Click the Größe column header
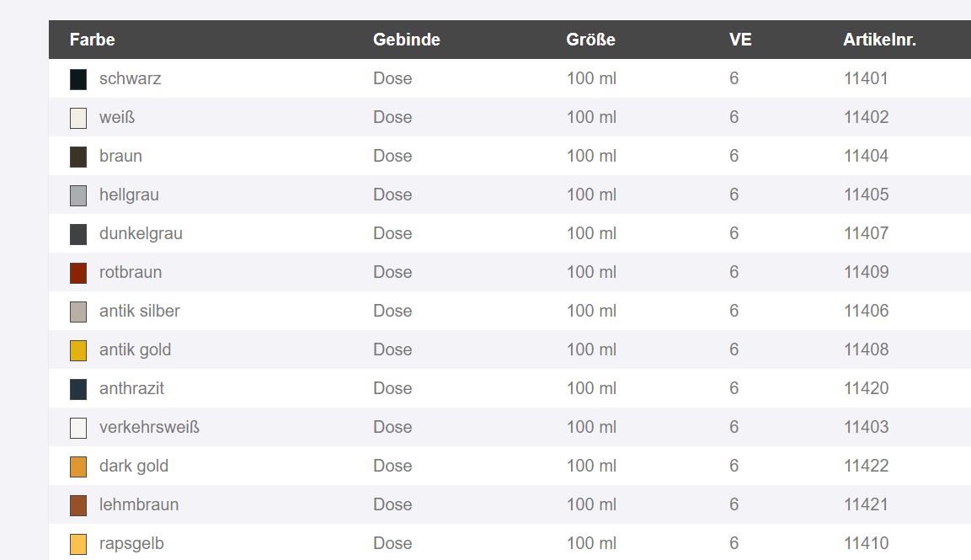The height and width of the screenshot is (560, 971). pos(591,40)
